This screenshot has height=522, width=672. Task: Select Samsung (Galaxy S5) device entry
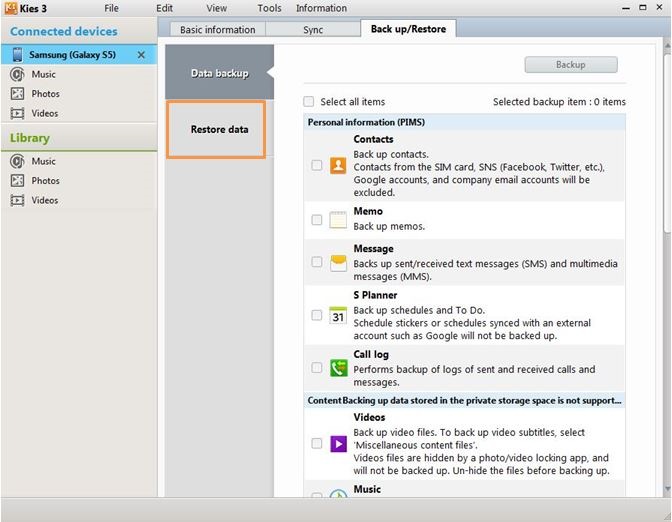(79, 55)
